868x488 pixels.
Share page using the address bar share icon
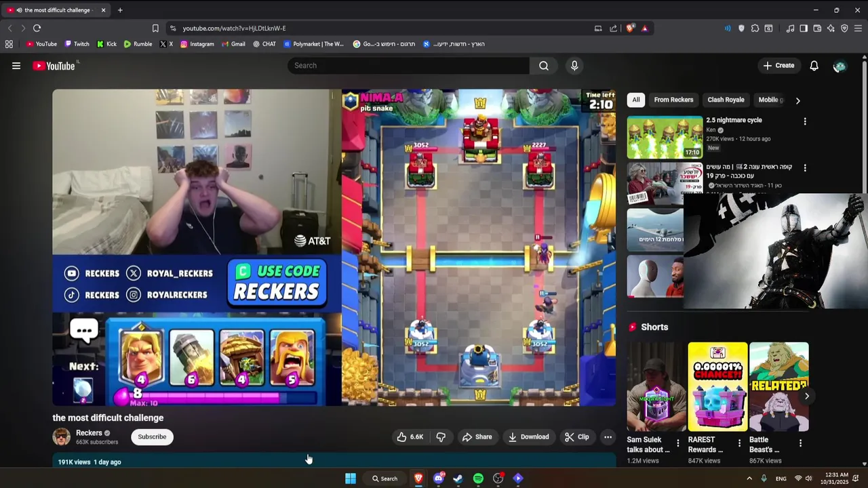pyautogui.click(x=614, y=28)
